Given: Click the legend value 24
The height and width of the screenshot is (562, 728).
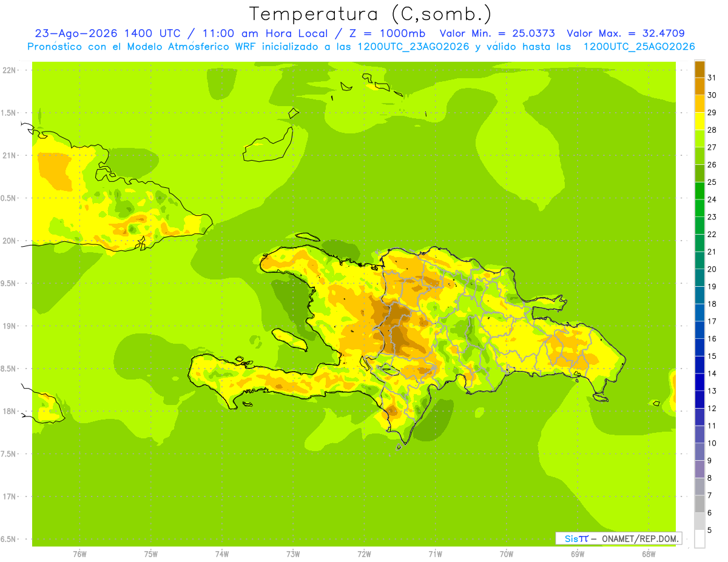Looking at the screenshot, I should click(x=712, y=199).
